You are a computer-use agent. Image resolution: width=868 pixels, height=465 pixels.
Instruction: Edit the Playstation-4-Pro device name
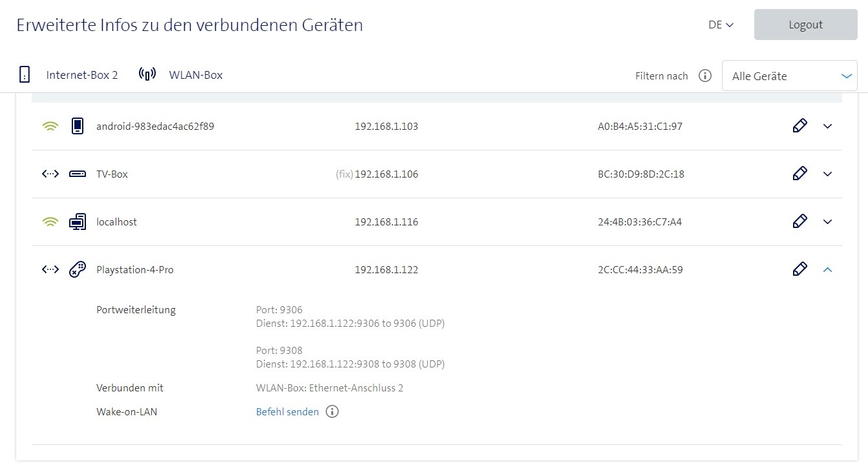[x=799, y=269]
